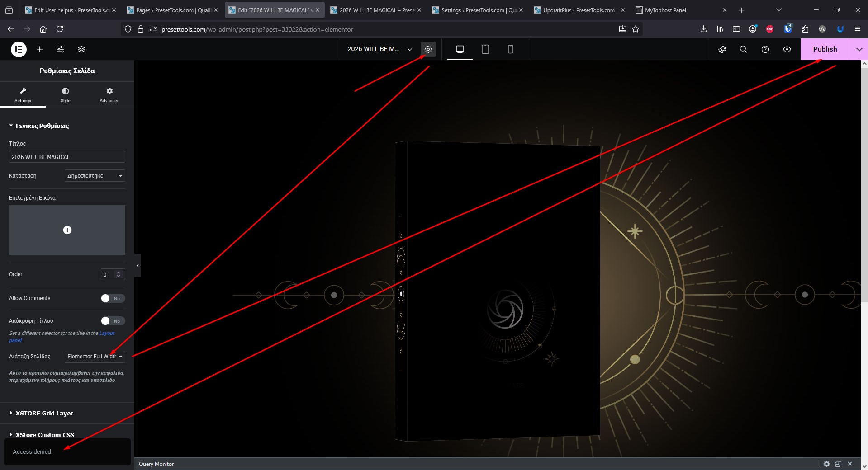Open page settings gear icon
The height and width of the screenshot is (470, 868).
coord(428,49)
